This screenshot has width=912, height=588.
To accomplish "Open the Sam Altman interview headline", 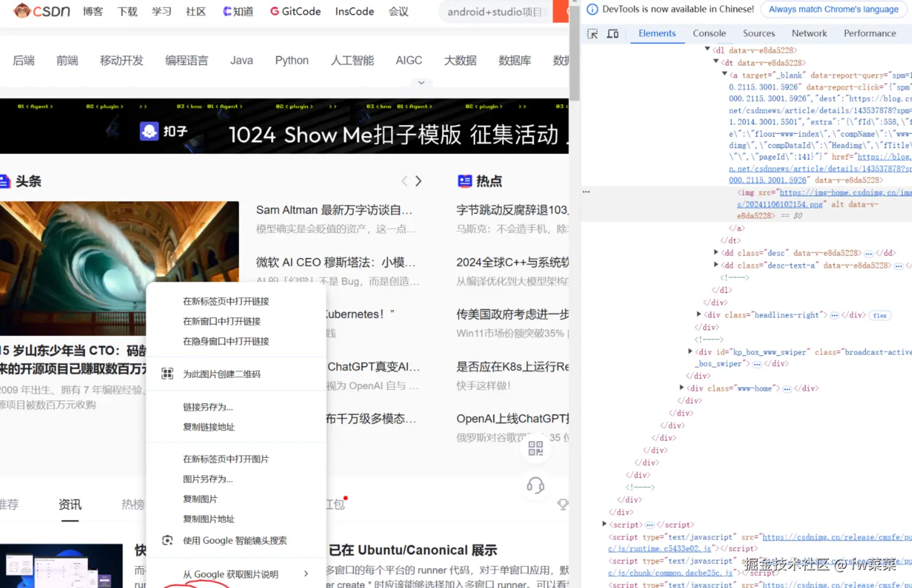I will tap(334, 210).
